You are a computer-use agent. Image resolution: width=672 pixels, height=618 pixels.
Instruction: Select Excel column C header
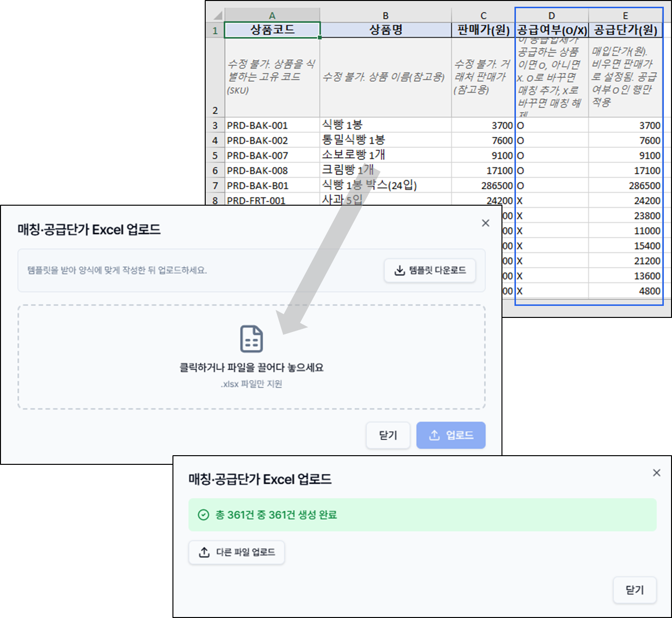click(x=483, y=15)
